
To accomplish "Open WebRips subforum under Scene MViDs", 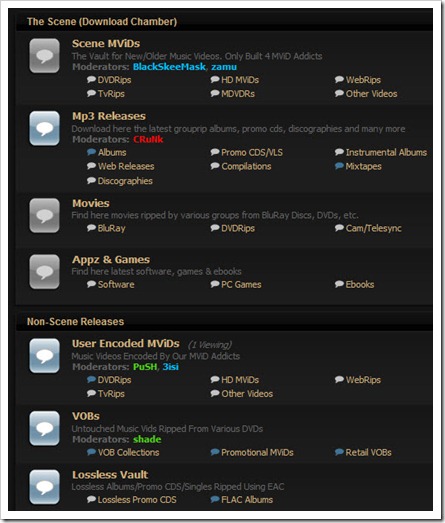I will tap(363, 80).
